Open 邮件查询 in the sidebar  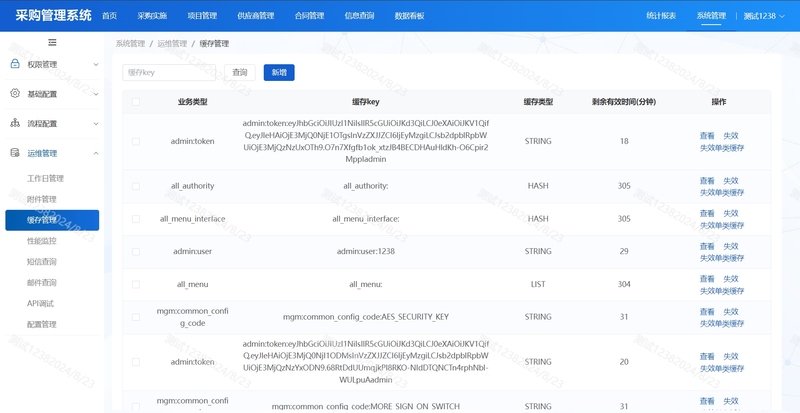click(x=41, y=283)
